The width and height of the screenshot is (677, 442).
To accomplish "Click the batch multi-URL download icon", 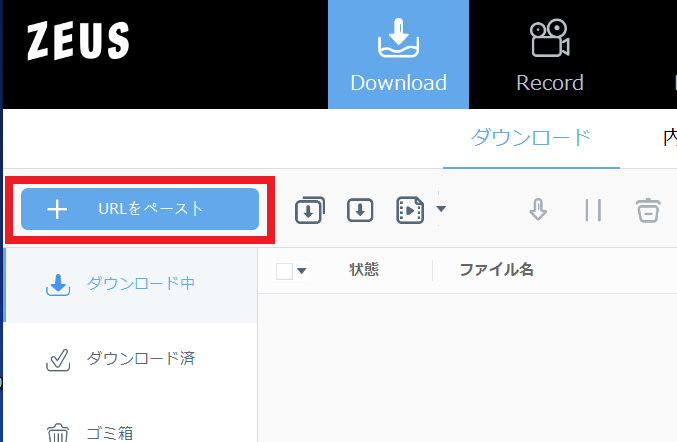I will [x=309, y=210].
